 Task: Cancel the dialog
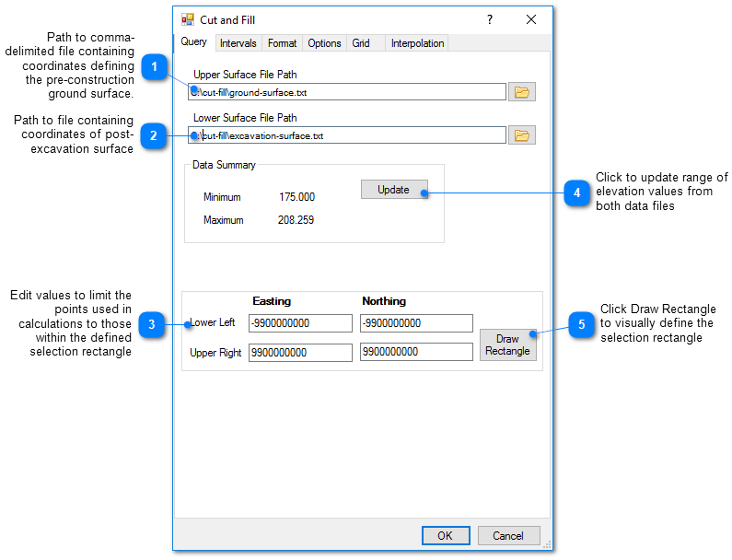pos(508,535)
